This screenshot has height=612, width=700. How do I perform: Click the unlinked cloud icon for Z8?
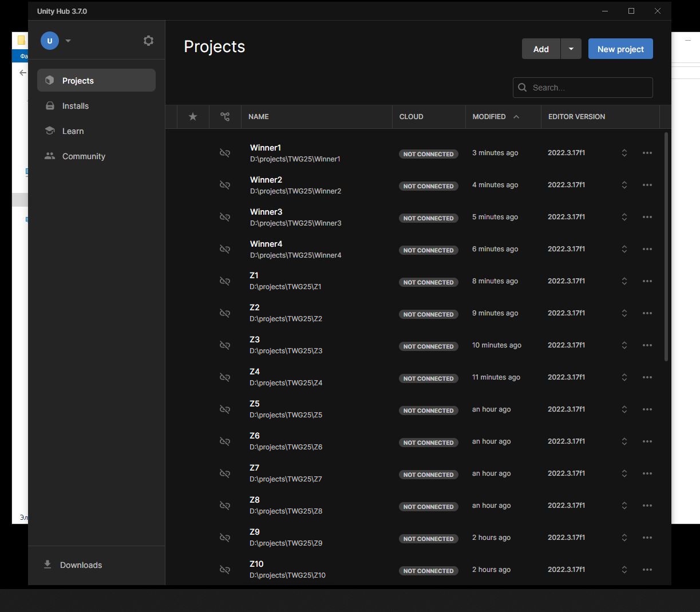coord(225,506)
